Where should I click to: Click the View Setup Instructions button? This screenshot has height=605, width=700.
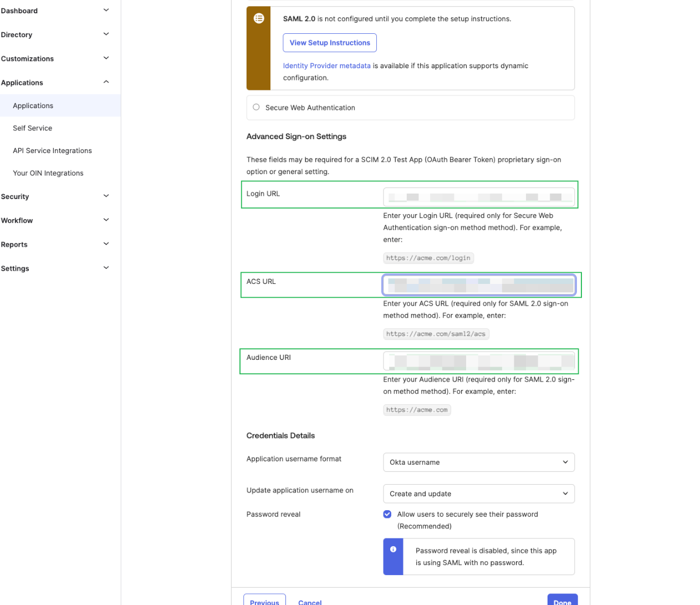point(329,42)
